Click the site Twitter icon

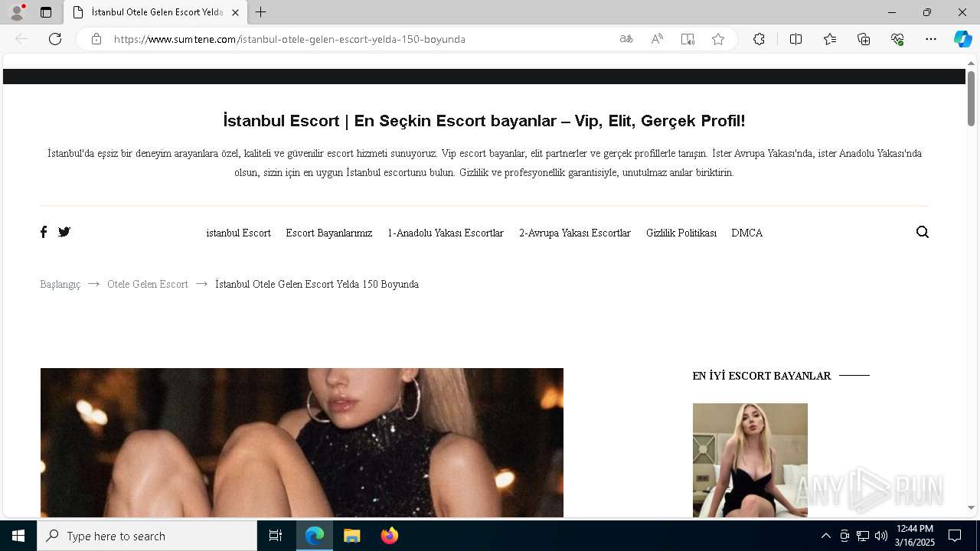pos(64,232)
